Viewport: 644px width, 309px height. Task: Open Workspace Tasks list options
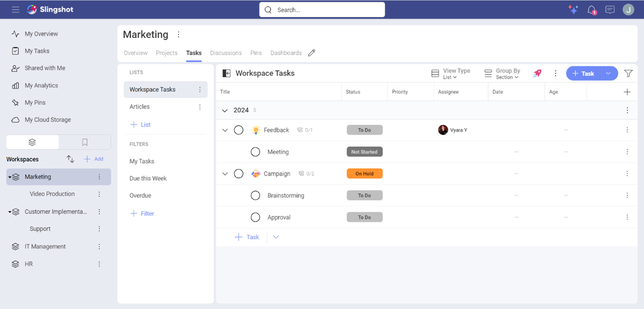click(200, 90)
